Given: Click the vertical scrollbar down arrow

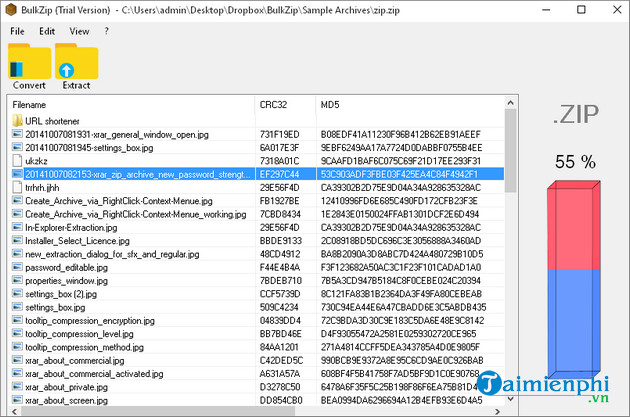Looking at the screenshot, I should pyautogui.click(x=510, y=399).
